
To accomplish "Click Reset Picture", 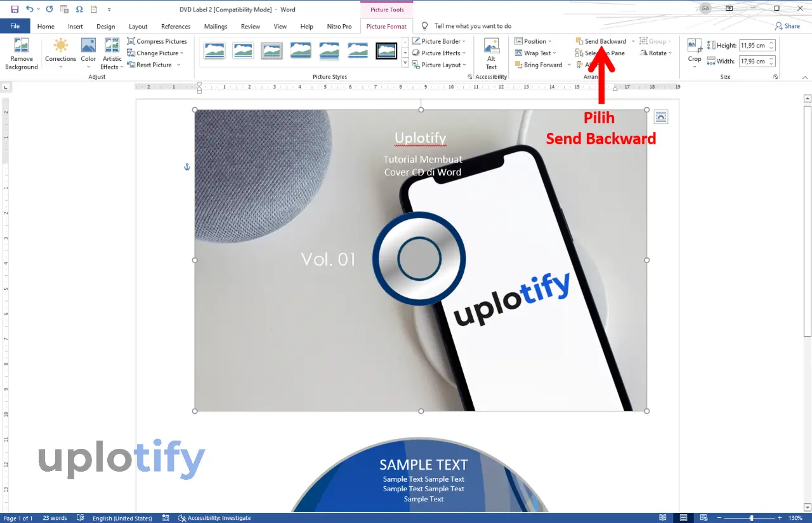I will 150,65.
